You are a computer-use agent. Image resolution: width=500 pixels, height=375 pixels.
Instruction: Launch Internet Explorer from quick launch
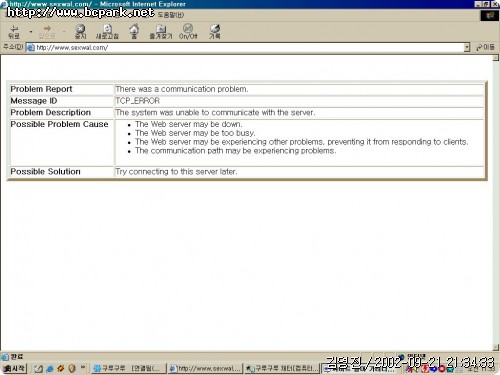point(50,368)
